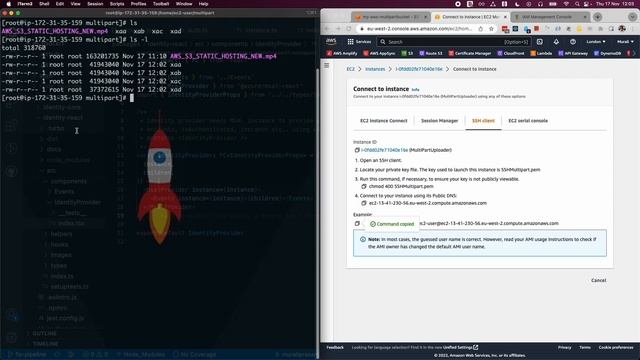Click the instance ID link under Instance ID

click(384, 150)
